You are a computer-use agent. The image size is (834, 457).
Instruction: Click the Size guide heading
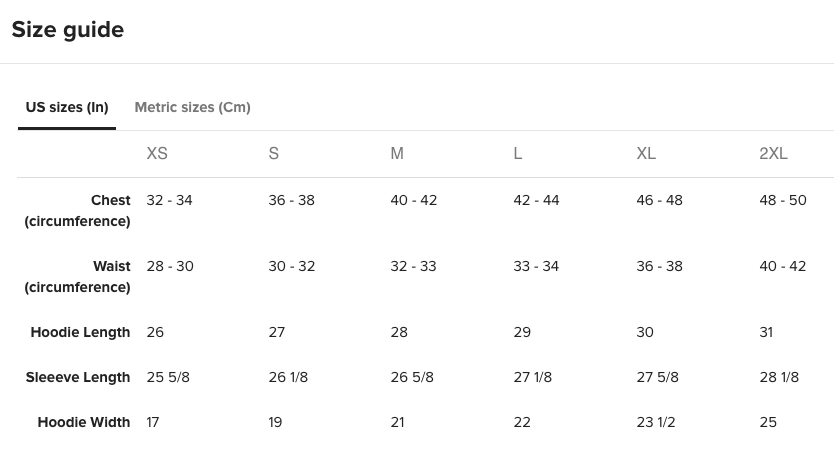click(x=68, y=30)
